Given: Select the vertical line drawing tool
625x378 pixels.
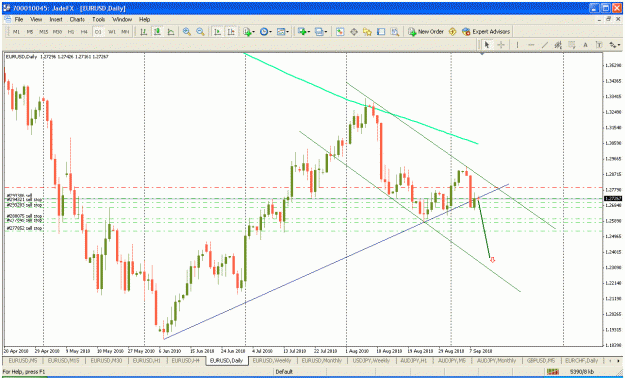Looking at the screenshot, I should click(x=517, y=45).
